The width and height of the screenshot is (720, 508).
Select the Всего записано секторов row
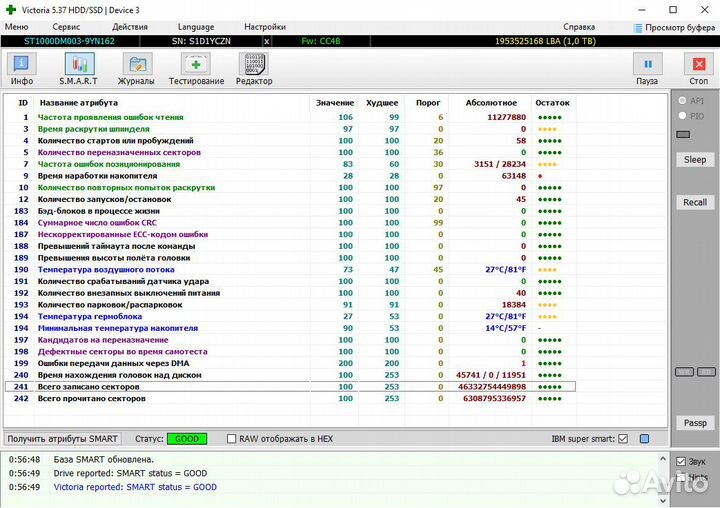290,386
